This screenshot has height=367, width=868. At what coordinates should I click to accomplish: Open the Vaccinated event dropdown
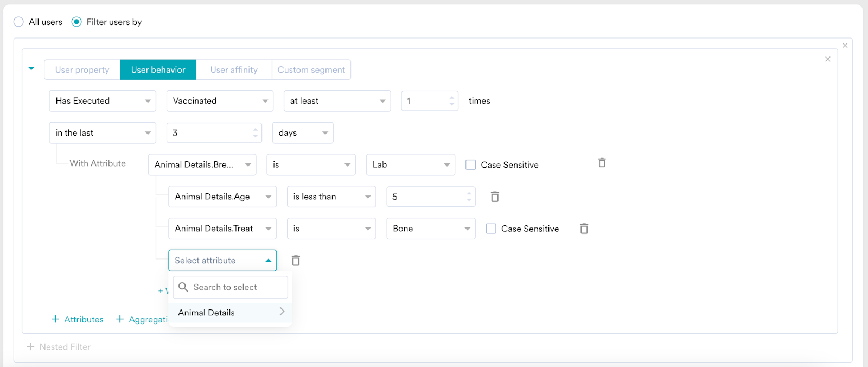point(220,101)
